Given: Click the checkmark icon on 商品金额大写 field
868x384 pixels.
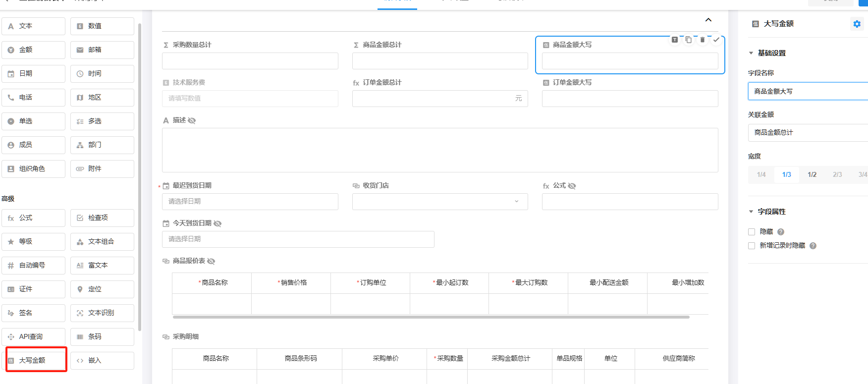Looking at the screenshot, I should pyautogui.click(x=716, y=40).
